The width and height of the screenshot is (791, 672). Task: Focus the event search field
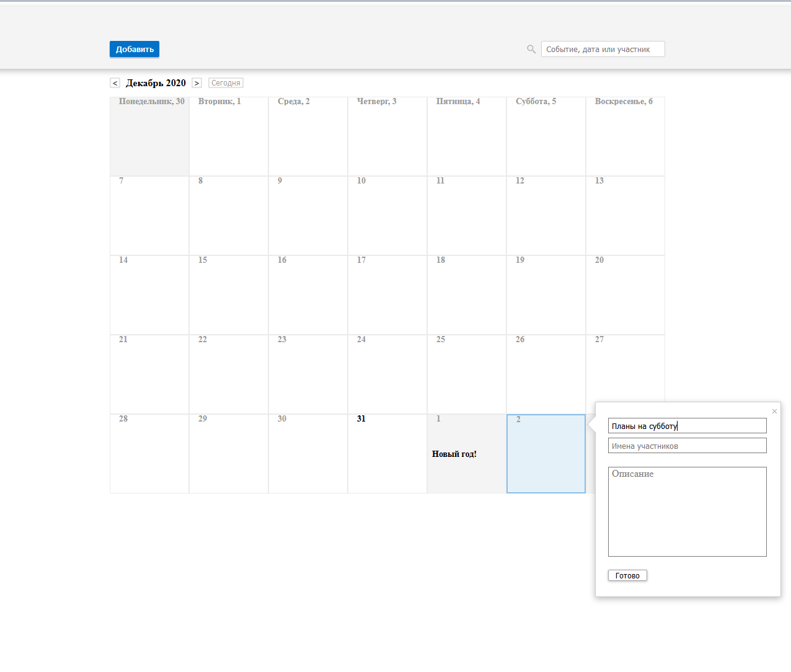(x=603, y=49)
